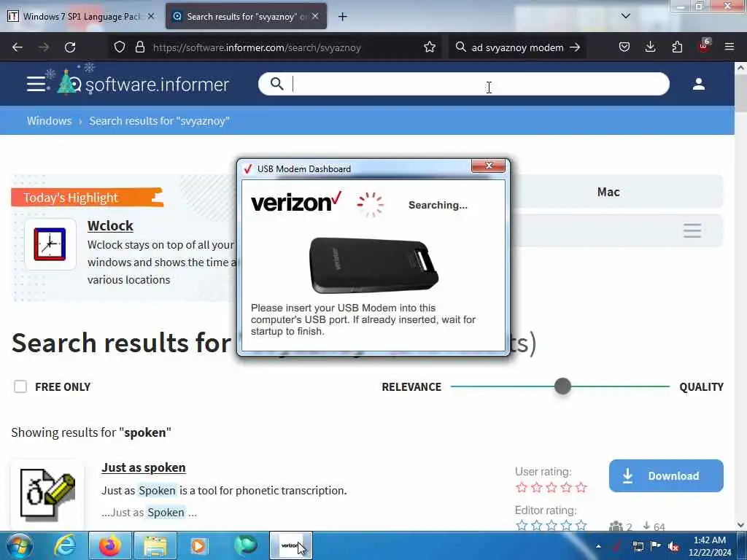Click the Verizon taskbar button

click(291, 545)
